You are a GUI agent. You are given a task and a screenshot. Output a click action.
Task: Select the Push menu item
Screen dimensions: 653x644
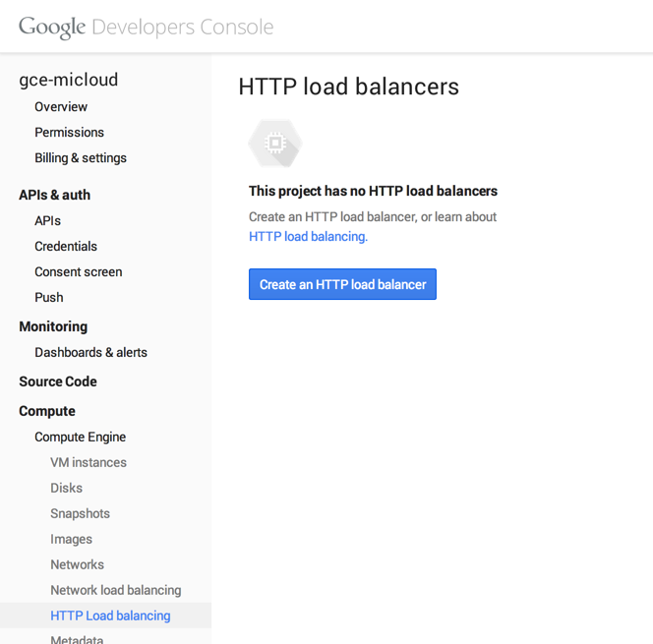pyautogui.click(x=49, y=298)
